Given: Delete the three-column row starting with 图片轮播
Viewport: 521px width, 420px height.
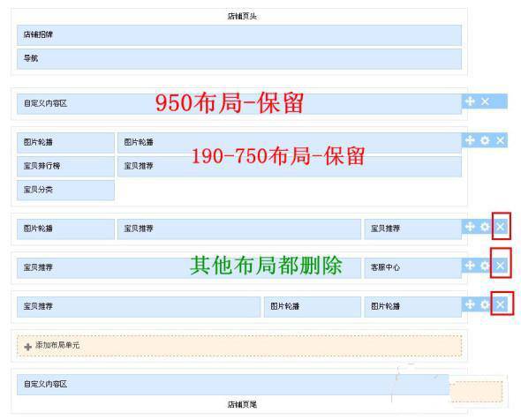Looking at the screenshot, I should click(x=501, y=227).
